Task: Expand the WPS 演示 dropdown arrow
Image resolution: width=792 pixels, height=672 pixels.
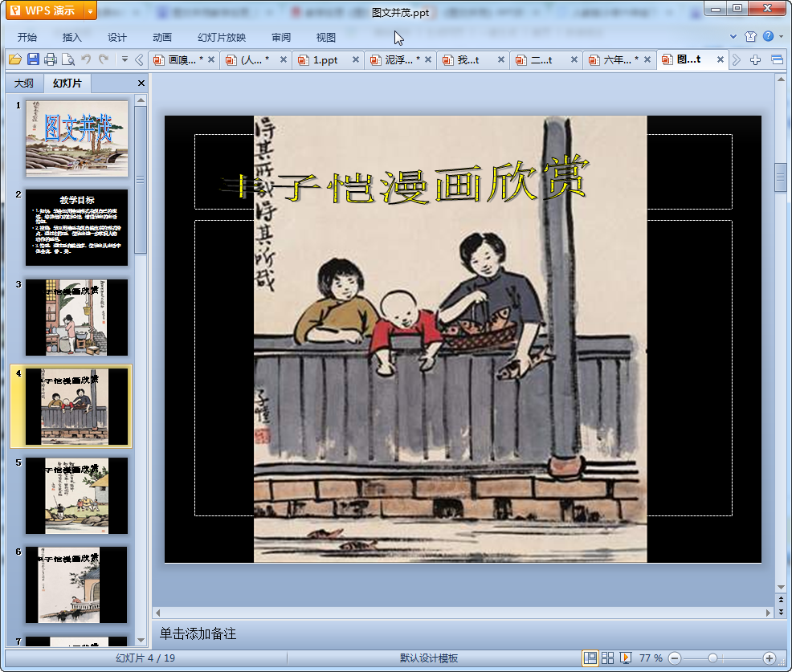Action: 90,10
